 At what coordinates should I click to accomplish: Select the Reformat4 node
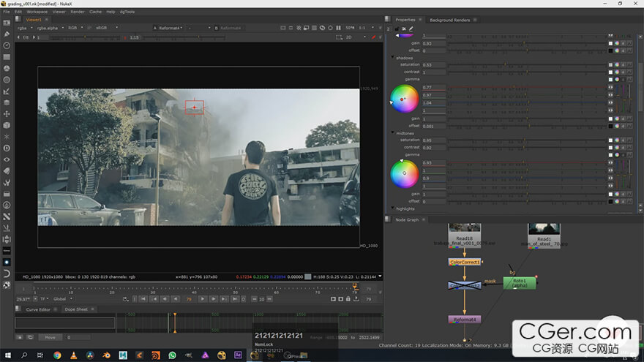point(465,320)
